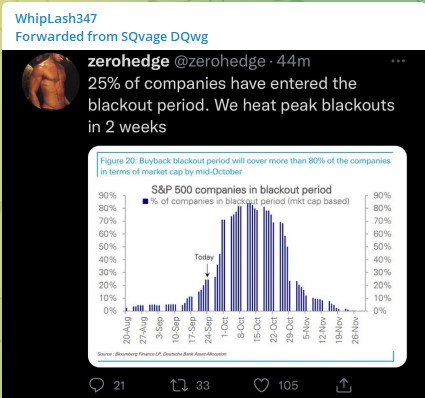Click the 44m tweet timestamp
The image size is (425, 398).
coord(293,61)
